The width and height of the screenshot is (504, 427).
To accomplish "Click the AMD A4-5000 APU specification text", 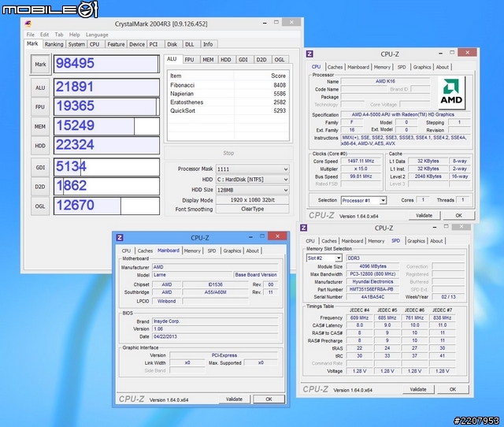I will (402, 114).
